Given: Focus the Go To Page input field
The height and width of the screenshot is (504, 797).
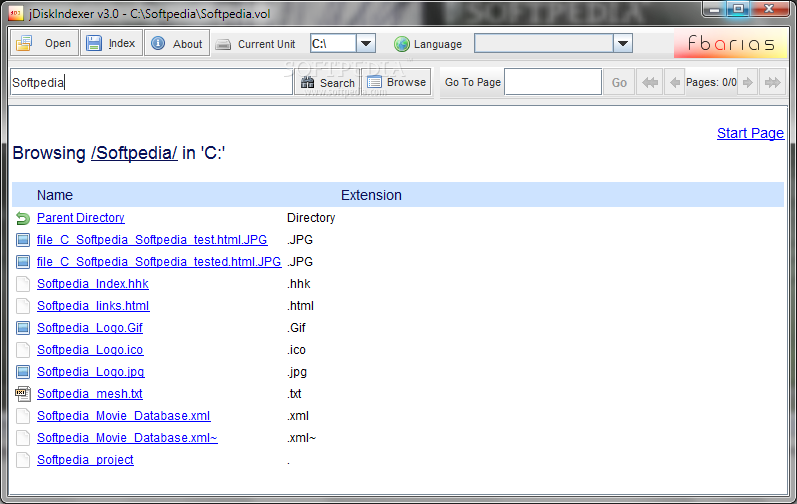Looking at the screenshot, I should (553, 82).
